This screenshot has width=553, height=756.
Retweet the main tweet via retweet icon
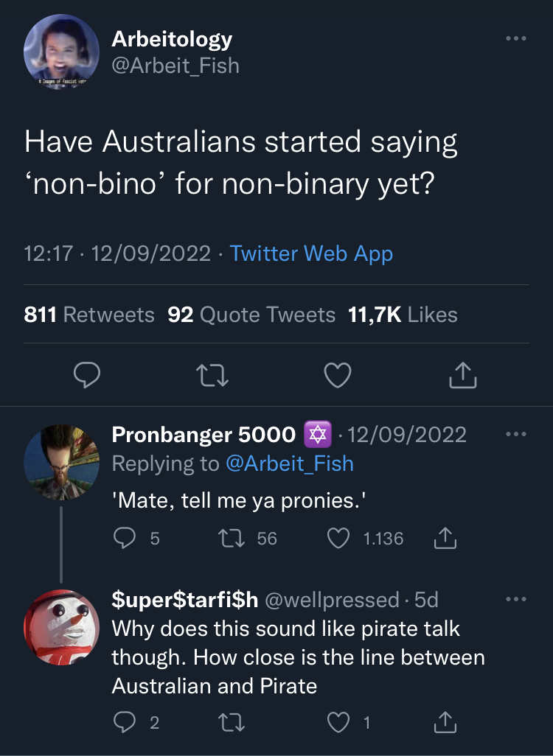point(212,374)
